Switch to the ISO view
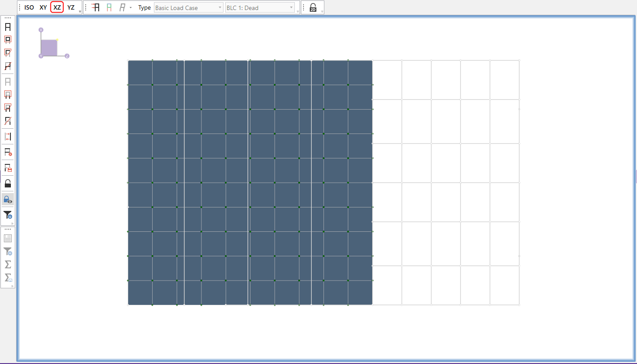The image size is (637, 364). (29, 7)
